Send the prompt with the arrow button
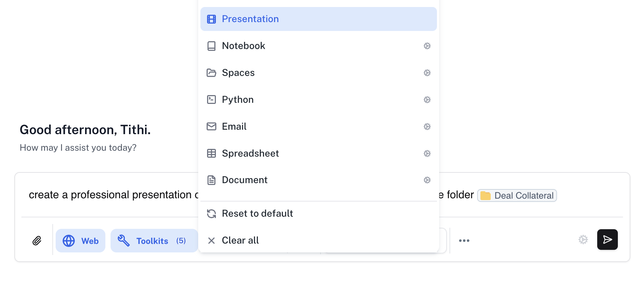This screenshot has height=283, width=644. click(607, 240)
